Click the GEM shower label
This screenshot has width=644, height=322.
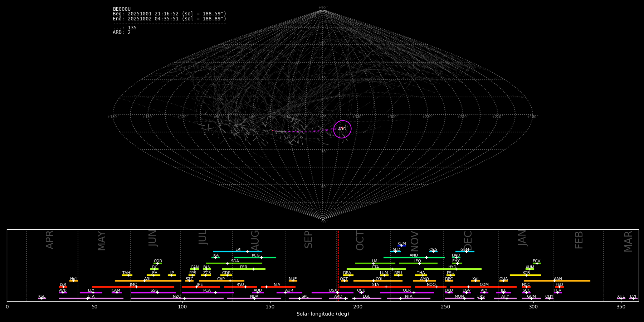pyautogui.click(x=465, y=250)
